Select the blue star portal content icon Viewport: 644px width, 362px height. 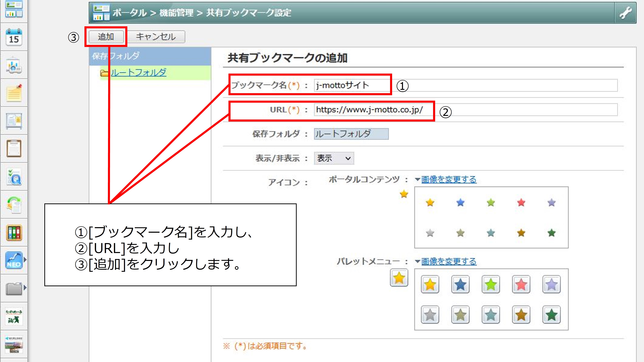460,202
